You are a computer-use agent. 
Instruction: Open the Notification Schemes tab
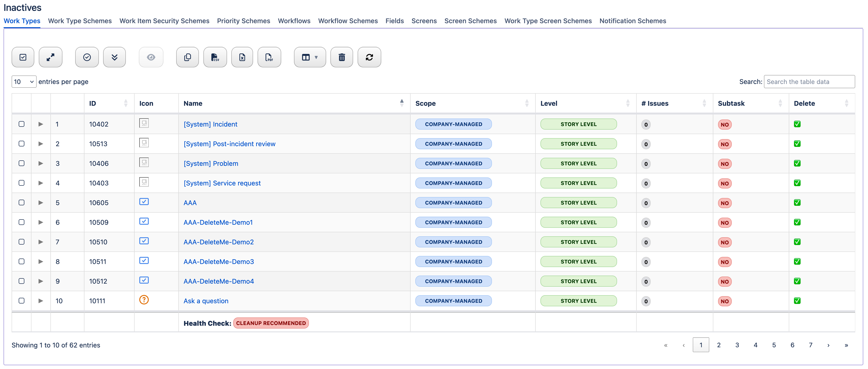pos(632,21)
